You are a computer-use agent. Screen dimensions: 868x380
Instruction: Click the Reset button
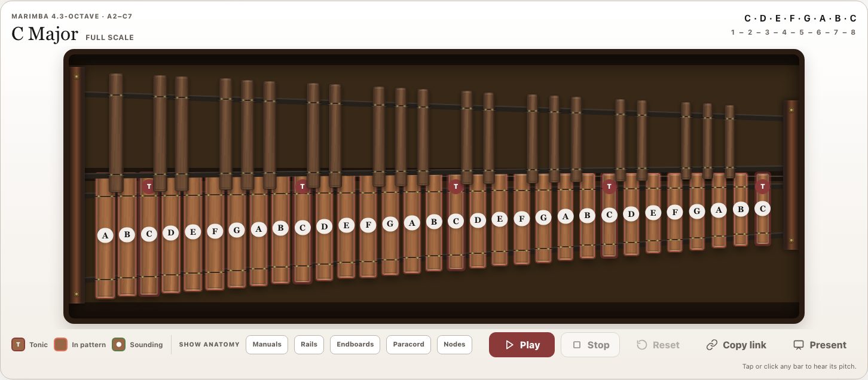(658, 345)
